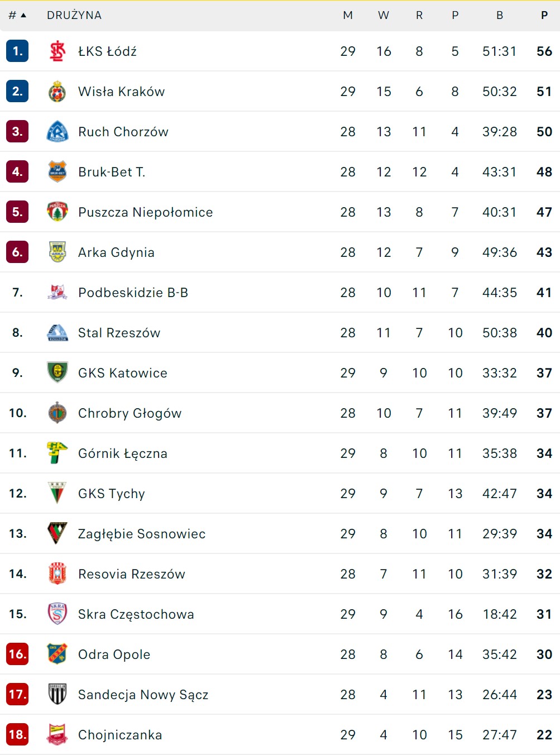Sort standings by DRUŻYNA column header

(74, 16)
